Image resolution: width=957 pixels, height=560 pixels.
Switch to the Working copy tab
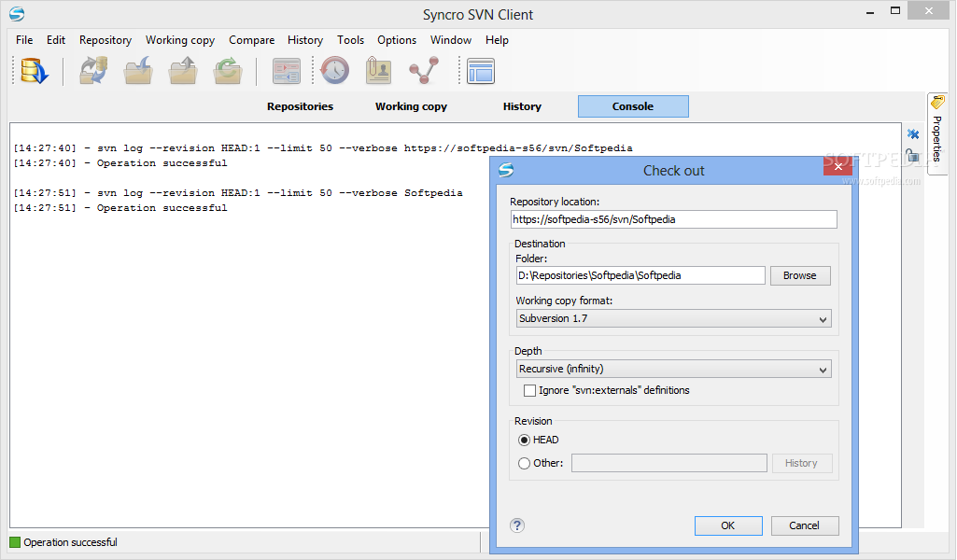412,106
